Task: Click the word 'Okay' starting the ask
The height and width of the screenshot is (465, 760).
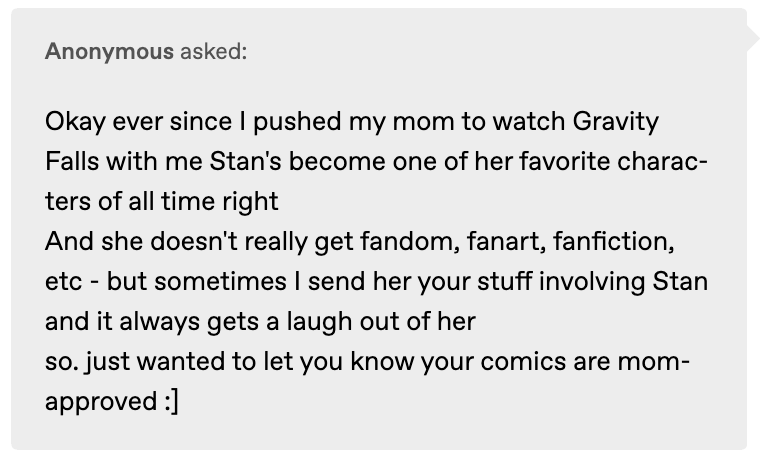Action: click(x=72, y=122)
